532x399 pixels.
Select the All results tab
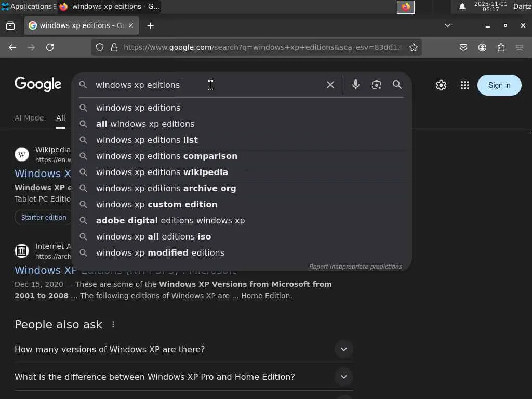[61, 118]
